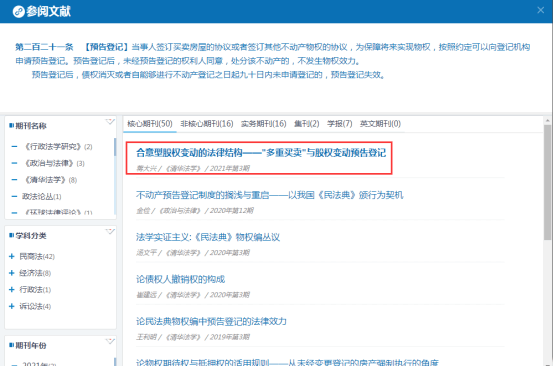554x366 pixels.
Task: Click minus icon next to 政法论丛
Action: click(x=14, y=196)
